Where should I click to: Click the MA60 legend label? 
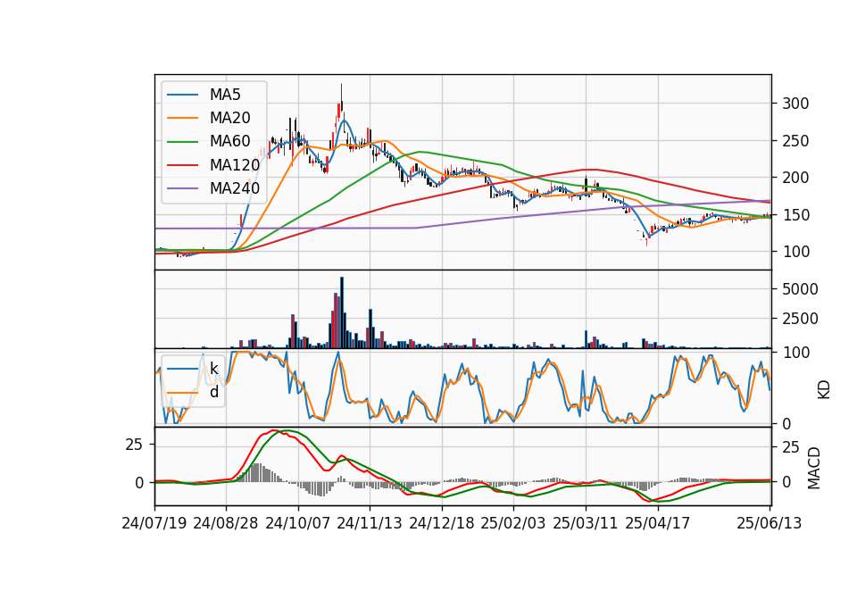230,142
